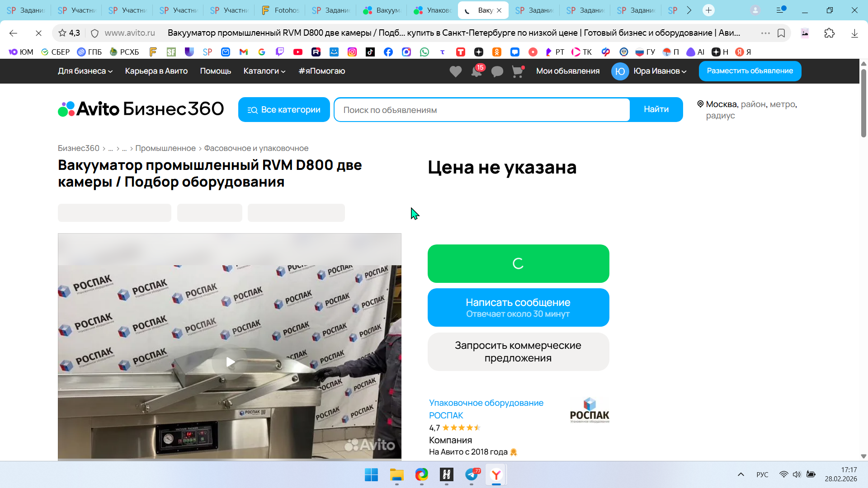Open Telegram from the Windows taskbar

click(x=472, y=475)
